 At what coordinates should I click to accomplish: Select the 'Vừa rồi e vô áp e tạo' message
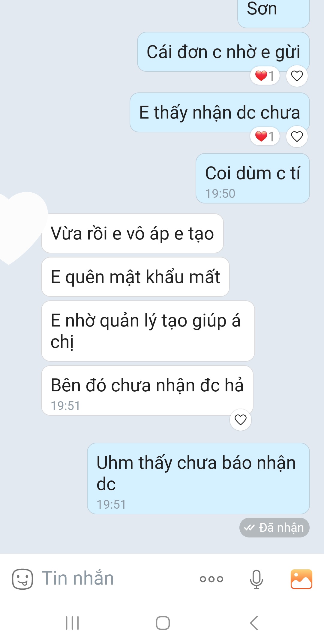tap(132, 233)
